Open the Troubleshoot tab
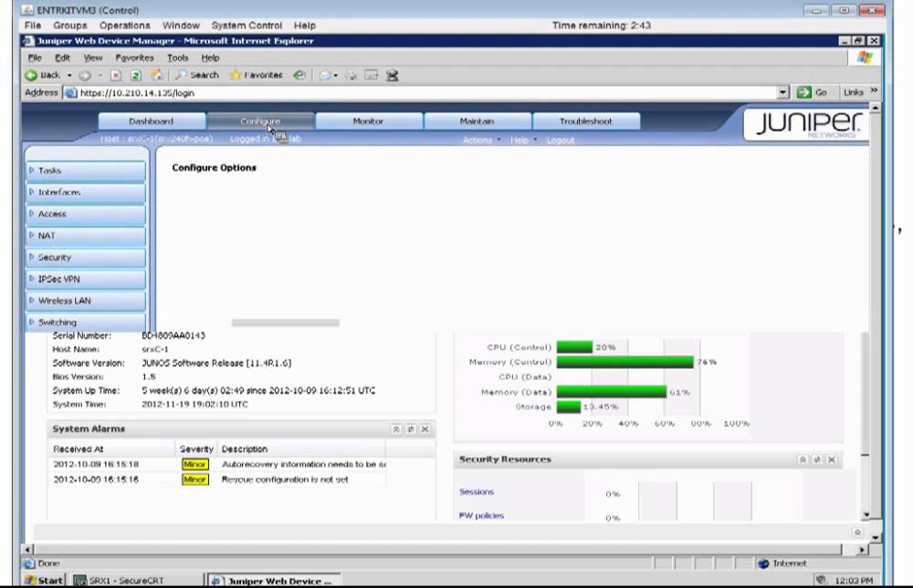913x588 pixels. pyautogui.click(x=586, y=121)
